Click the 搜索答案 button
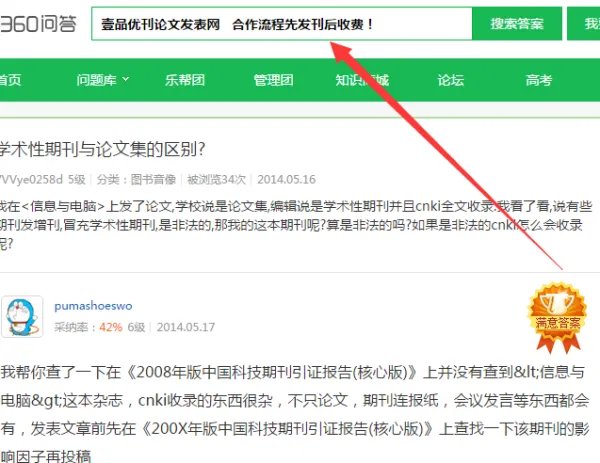The height and width of the screenshot is (463, 600). coord(517,24)
